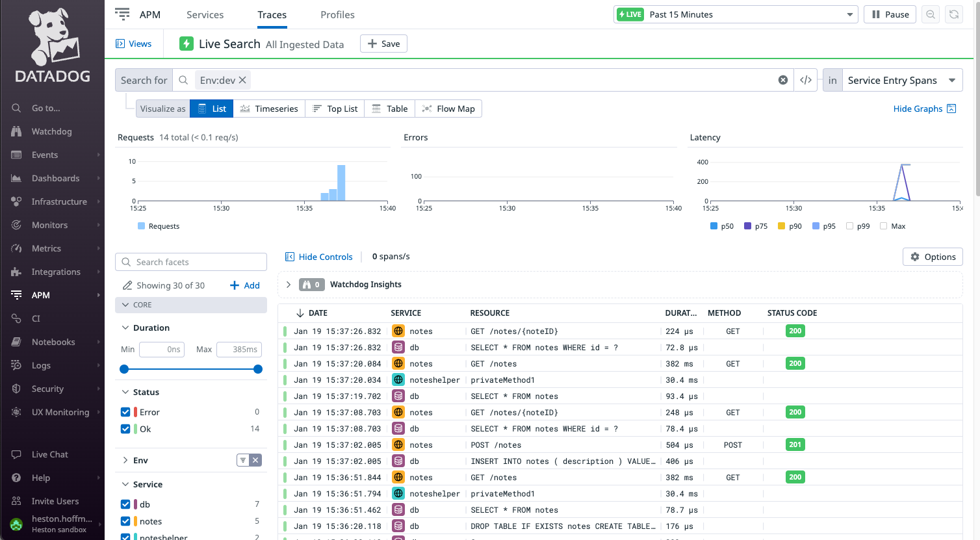Open the Monitors icon in sidebar
The height and width of the screenshot is (540, 980).
point(16,225)
